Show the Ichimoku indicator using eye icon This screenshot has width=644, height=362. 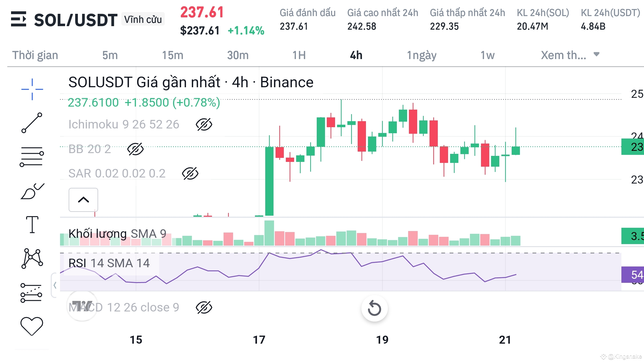coord(204,124)
